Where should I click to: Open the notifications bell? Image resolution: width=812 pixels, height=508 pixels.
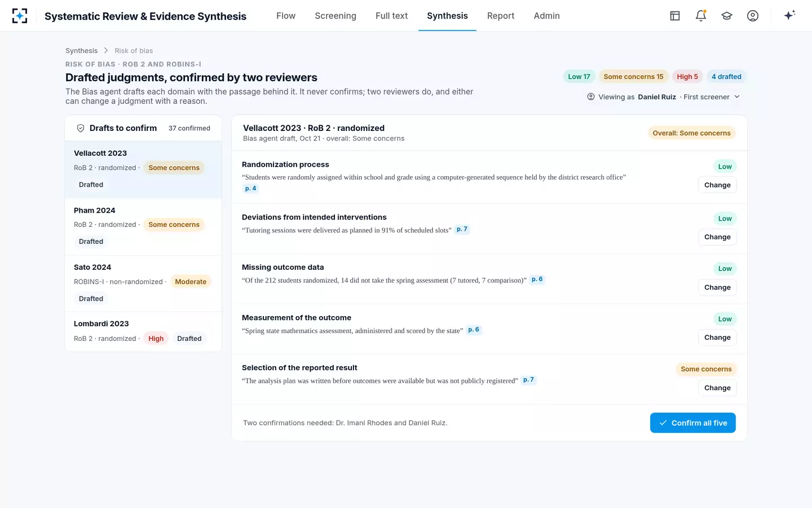tap(701, 16)
